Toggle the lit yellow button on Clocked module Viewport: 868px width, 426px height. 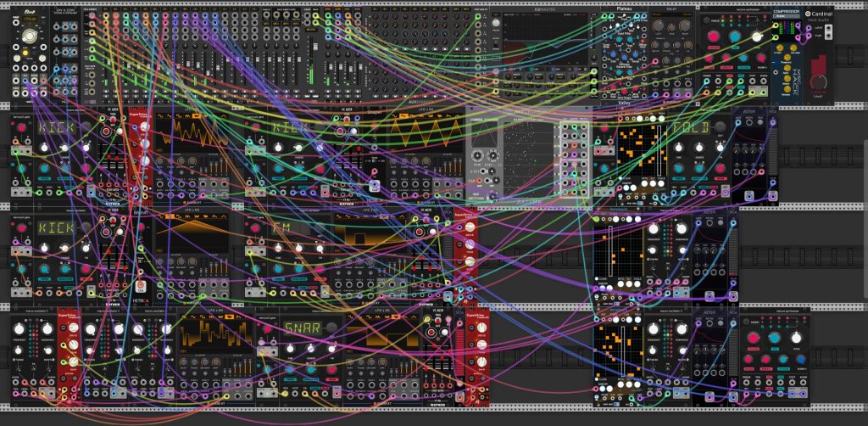[x=25, y=53]
